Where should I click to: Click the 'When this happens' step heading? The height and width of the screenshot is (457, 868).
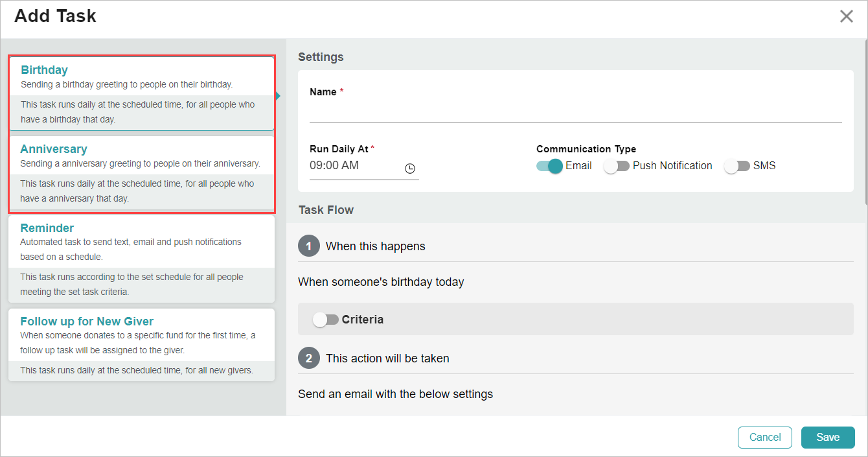pos(376,246)
